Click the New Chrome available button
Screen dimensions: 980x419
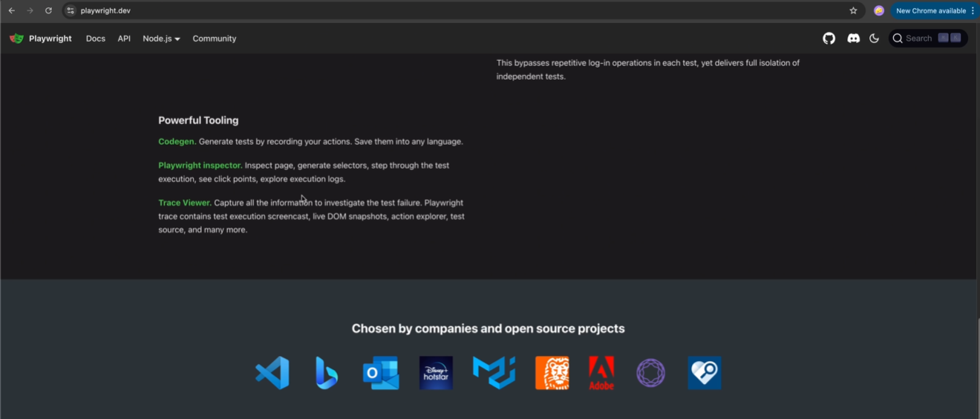pos(931,10)
